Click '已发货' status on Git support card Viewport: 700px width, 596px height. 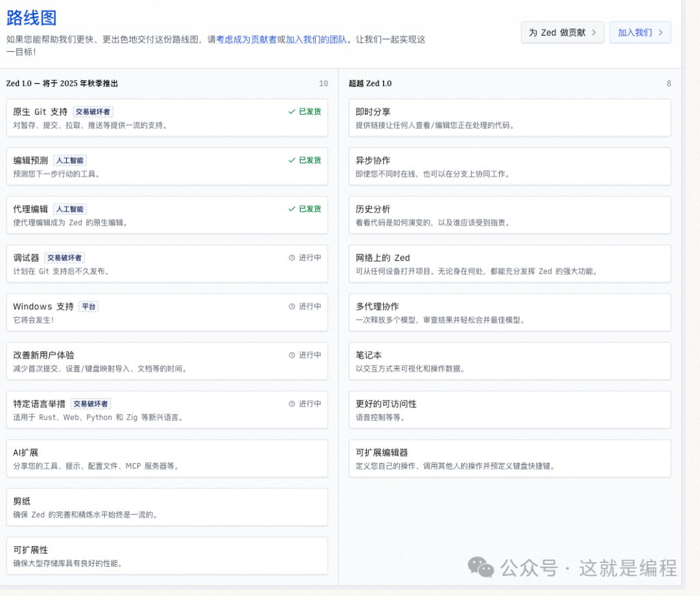[x=310, y=112]
